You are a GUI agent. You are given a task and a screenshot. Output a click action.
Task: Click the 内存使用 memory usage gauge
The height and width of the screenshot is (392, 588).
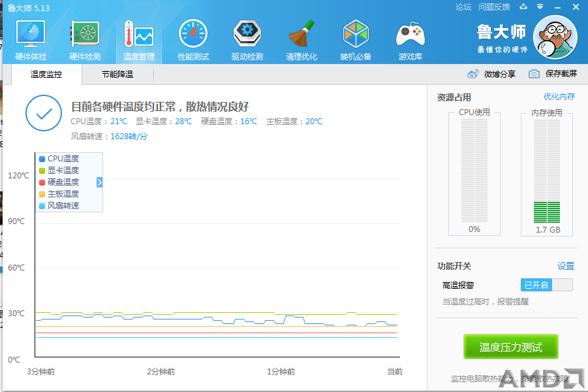click(x=547, y=171)
